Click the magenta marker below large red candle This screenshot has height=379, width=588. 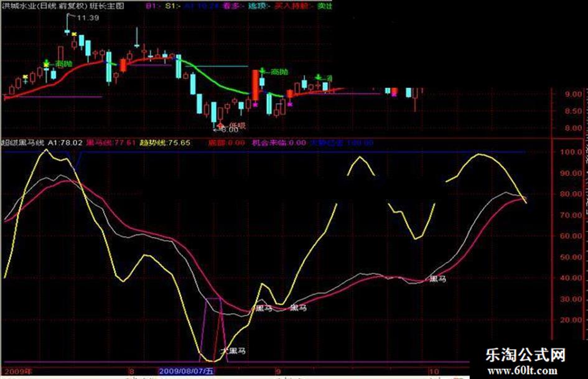point(256,105)
